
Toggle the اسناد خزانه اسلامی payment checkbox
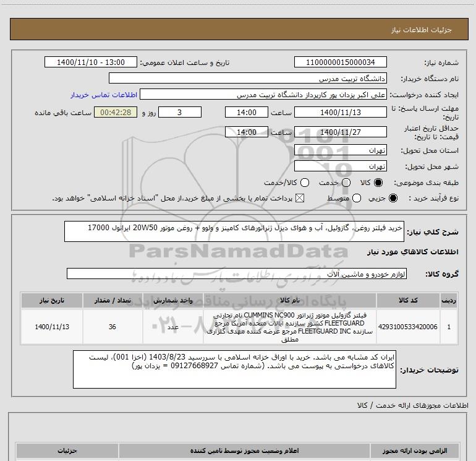tap(300, 198)
